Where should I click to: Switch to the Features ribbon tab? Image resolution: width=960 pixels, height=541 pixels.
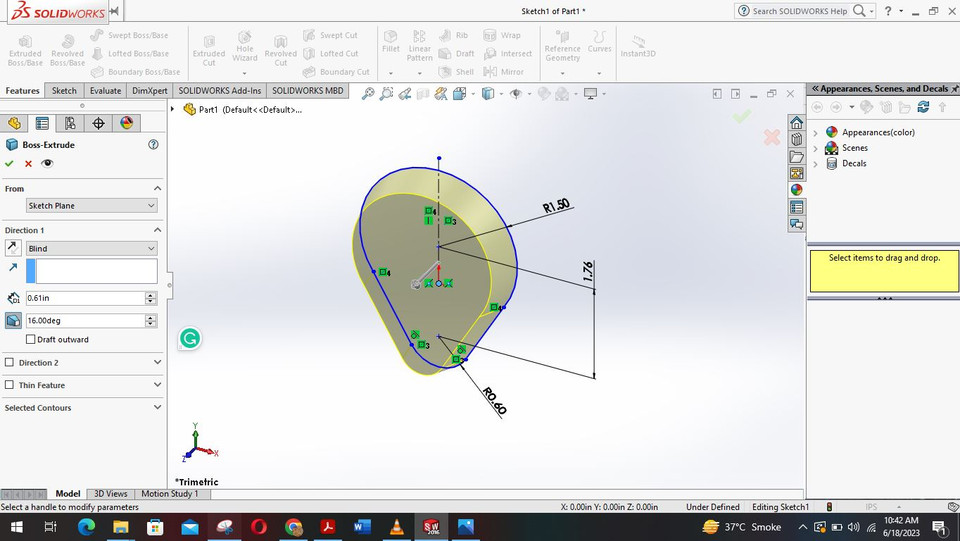(23, 91)
